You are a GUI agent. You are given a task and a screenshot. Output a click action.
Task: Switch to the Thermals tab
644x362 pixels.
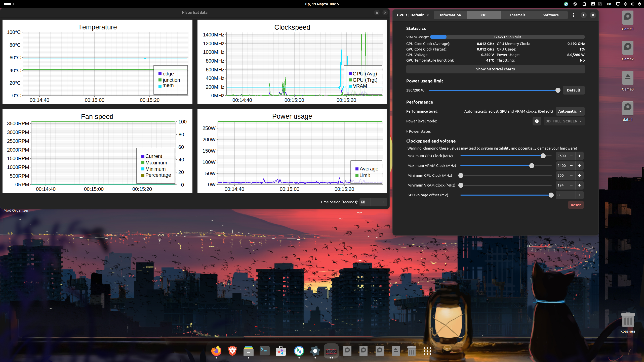click(517, 15)
